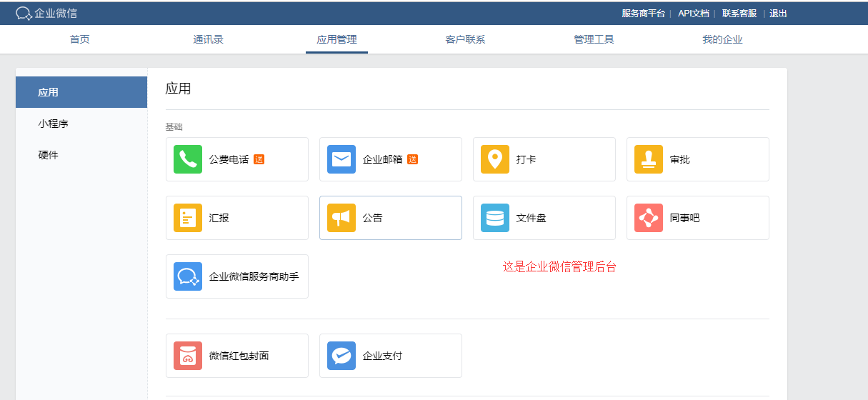
Task: Open the 打卡 app label
Action: 526,159
